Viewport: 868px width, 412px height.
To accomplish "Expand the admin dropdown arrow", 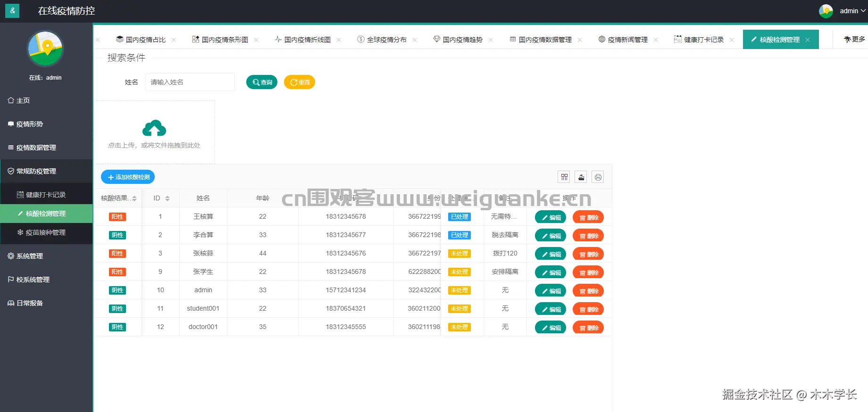I will (x=863, y=11).
